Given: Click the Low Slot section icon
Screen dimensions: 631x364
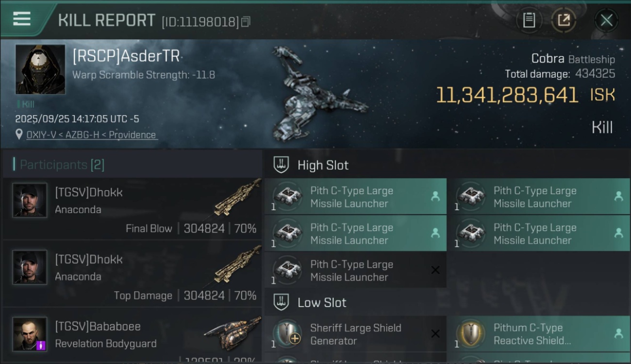Looking at the screenshot, I should [281, 302].
